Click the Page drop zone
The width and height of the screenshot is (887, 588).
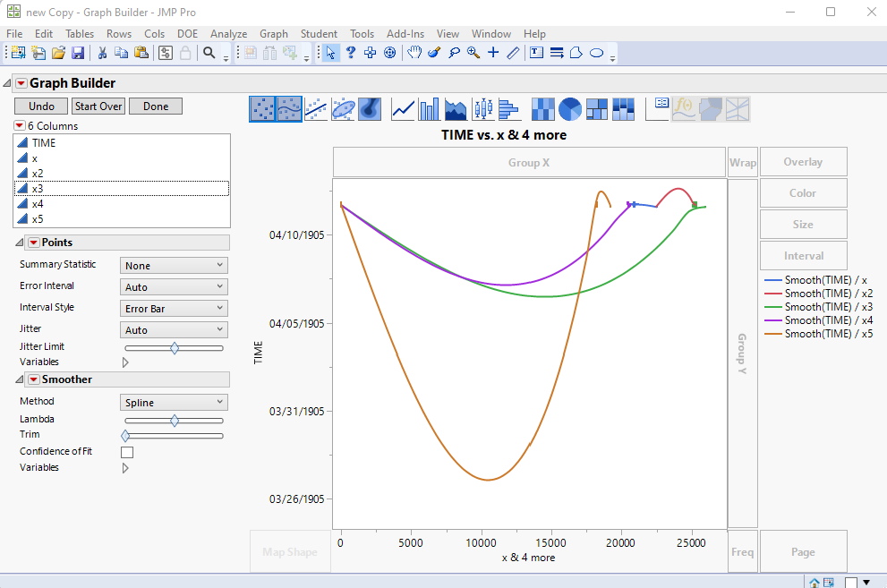tap(803, 551)
